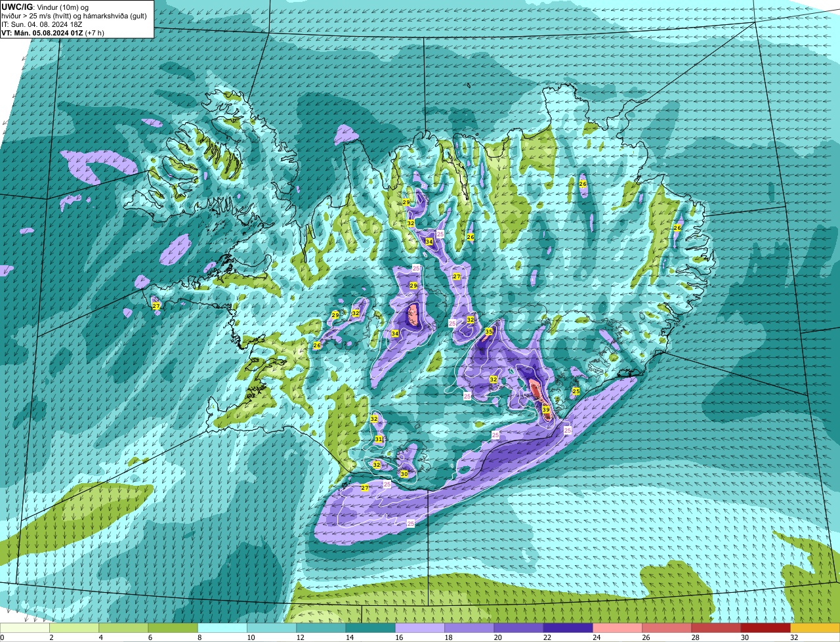Pick the olive green 6–8 legend color
Viewport: 840px width, 642px height.
point(173,628)
